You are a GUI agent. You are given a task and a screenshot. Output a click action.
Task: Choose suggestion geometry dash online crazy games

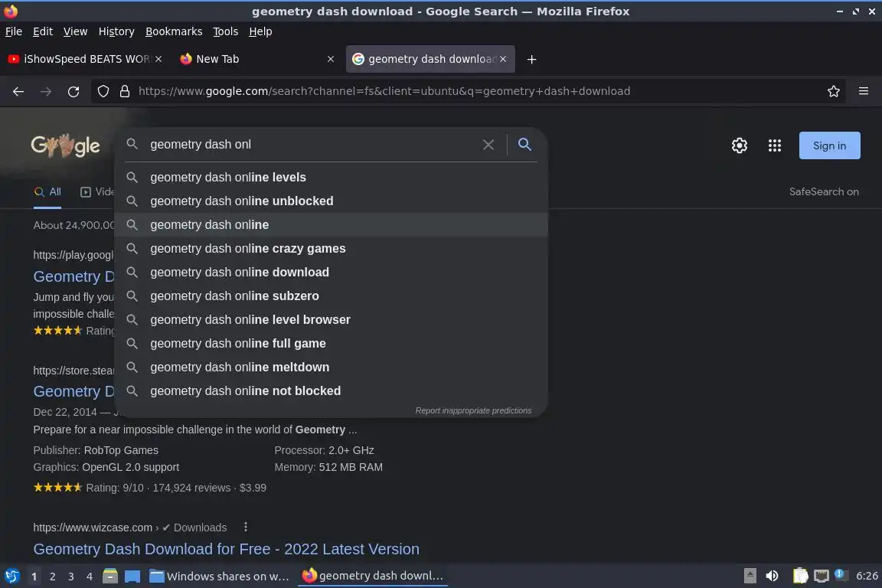[x=331, y=248]
